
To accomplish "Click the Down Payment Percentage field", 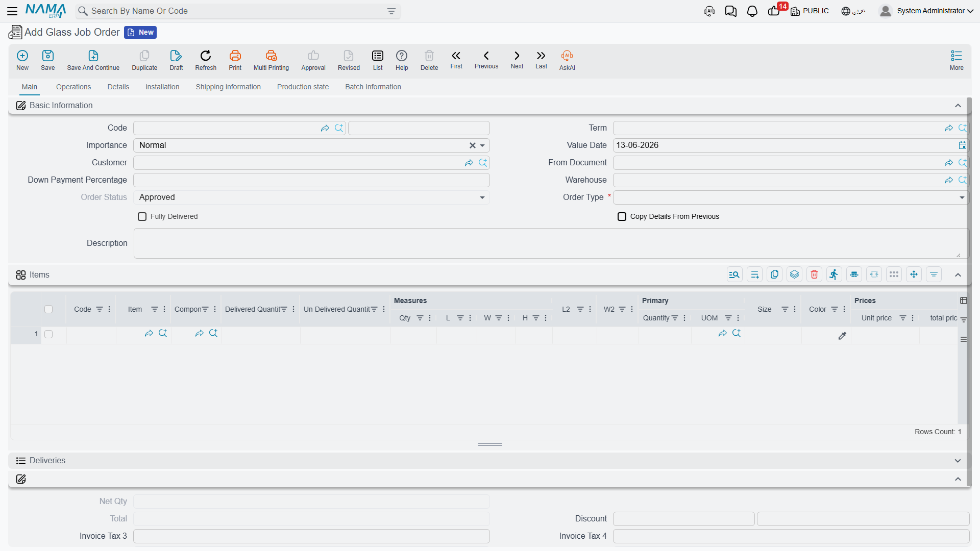I will (311, 180).
